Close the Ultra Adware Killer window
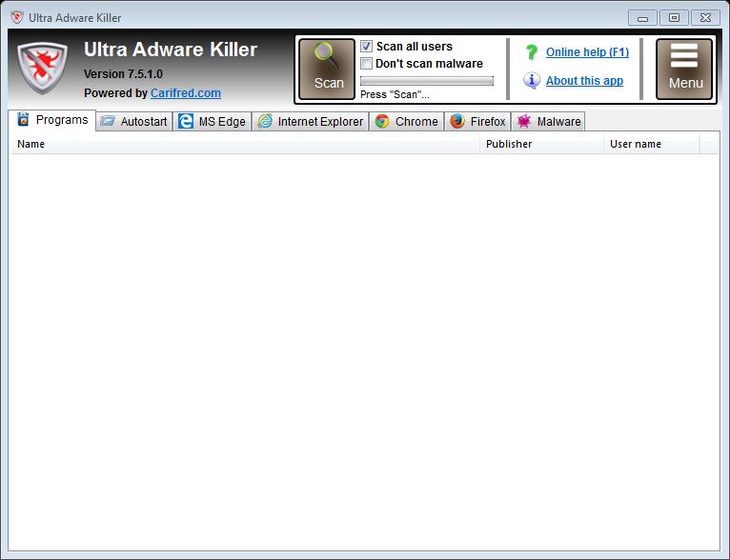Screen dimensions: 730x560 (x=705, y=18)
